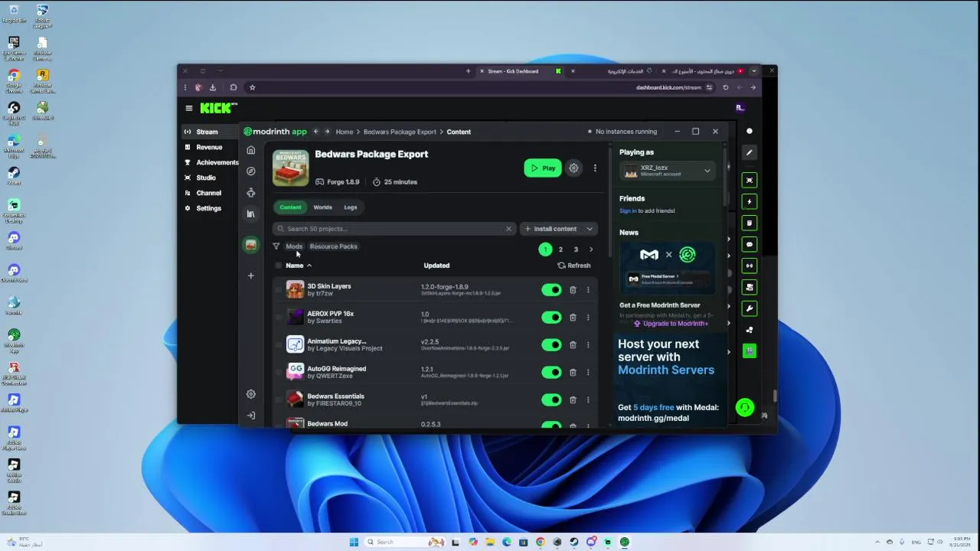Click Refresh above mod list
This screenshot has width=980, height=551.
point(574,266)
